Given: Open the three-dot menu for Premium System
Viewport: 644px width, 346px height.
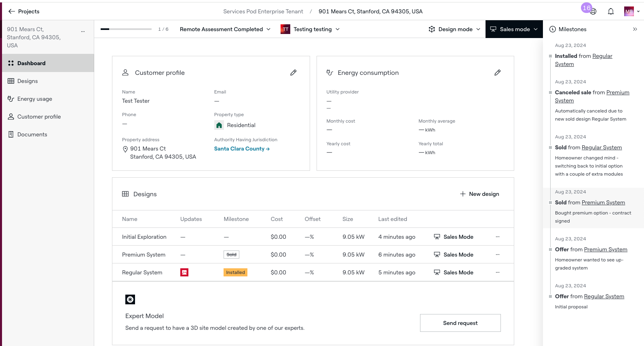Looking at the screenshot, I should pos(498,255).
